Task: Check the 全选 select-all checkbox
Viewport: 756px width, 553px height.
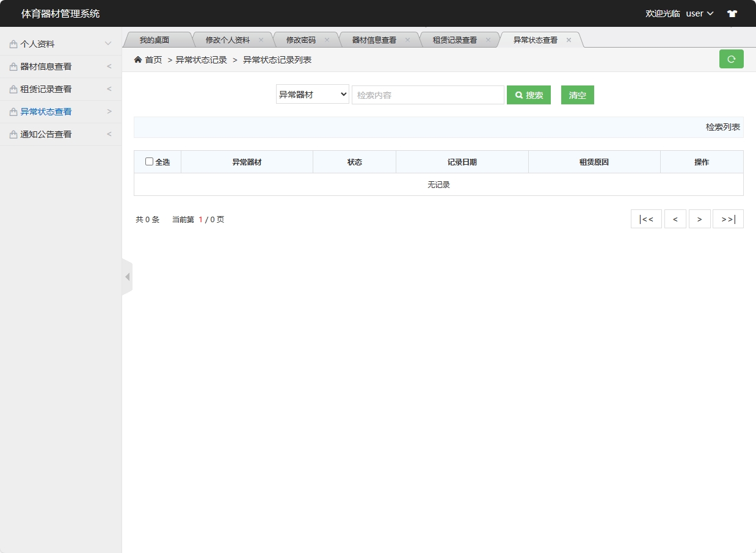Action: coord(148,161)
